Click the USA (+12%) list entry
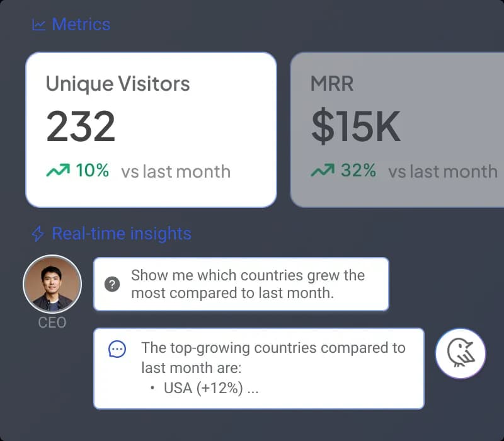Image resolution: width=504 pixels, height=441 pixels. (210, 388)
